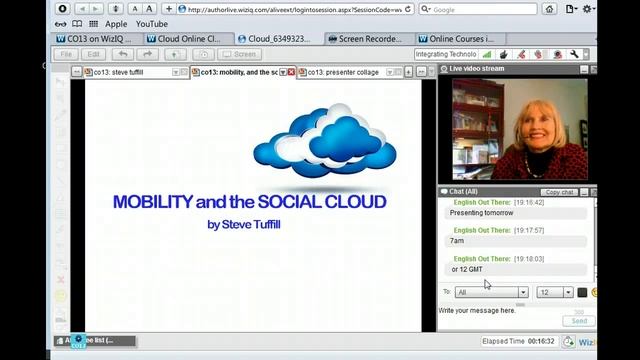The image size is (640, 360).
Task: Click in the browser URL address field
Action: point(294,9)
